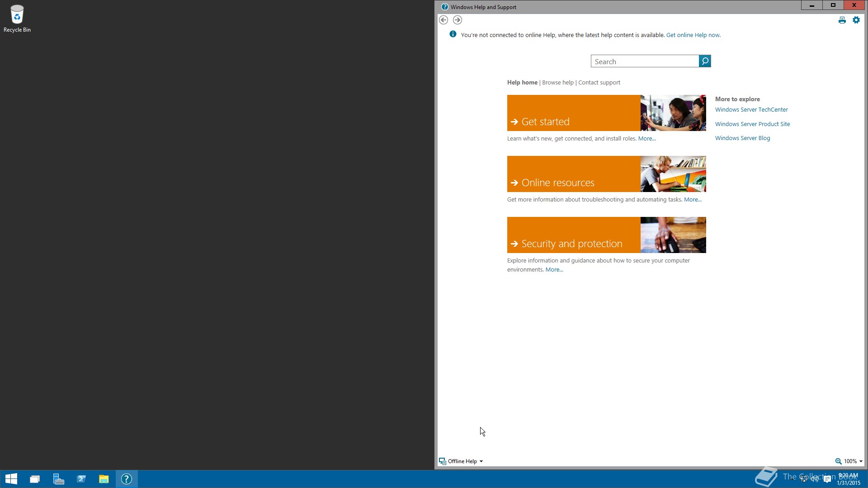The height and width of the screenshot is (488, 868).
Task: Expand the Offline Help dropdown
Action: [x=461, y=461]
